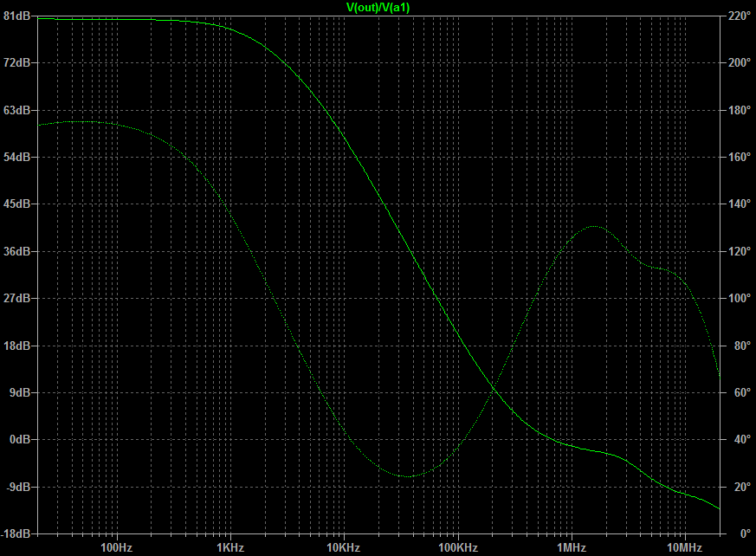Click the 60° phase axis label
The image size is (756, 556).
click(742, 392)
